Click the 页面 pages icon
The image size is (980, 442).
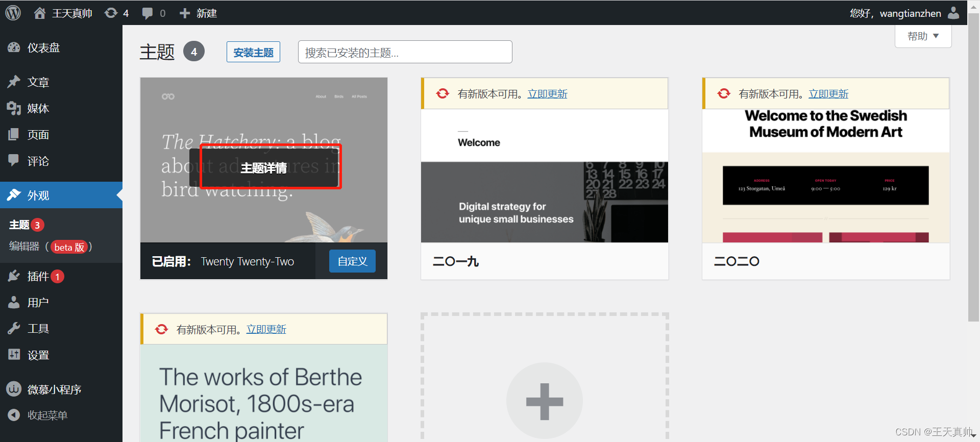[14, 135]
